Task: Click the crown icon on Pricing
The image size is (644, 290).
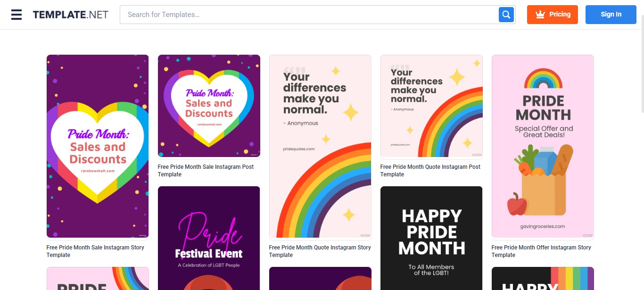Action: (540, 14)
